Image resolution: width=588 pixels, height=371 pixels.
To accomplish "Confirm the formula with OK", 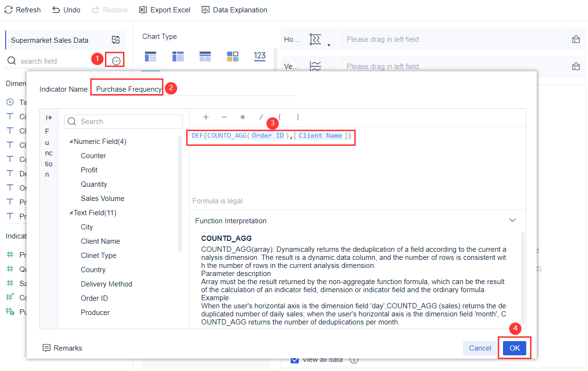I will click(514, 348).
